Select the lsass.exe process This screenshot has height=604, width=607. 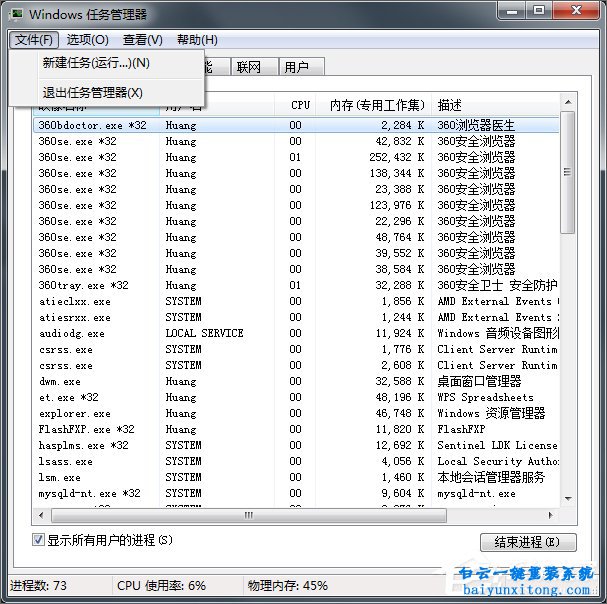pos(296,462)
